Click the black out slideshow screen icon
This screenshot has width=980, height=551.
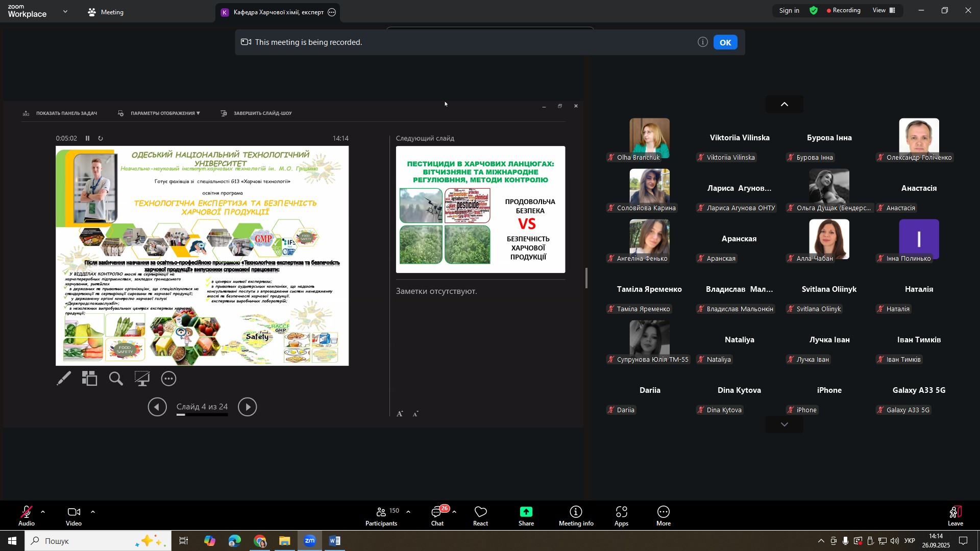click(x=142, y=379)
